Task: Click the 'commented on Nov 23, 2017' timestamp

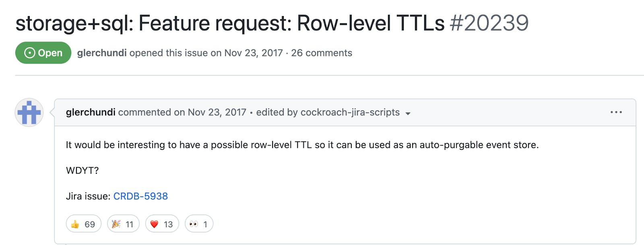Action: 182,112
